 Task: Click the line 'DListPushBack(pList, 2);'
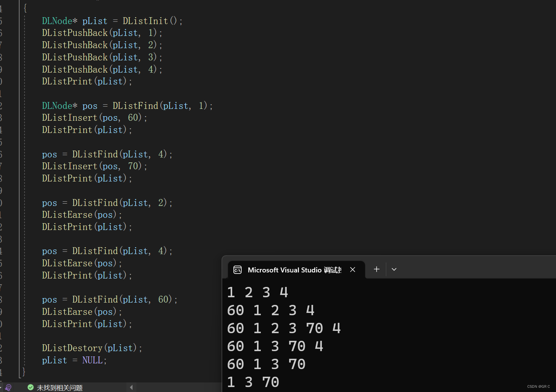click(x=102, y=45)
